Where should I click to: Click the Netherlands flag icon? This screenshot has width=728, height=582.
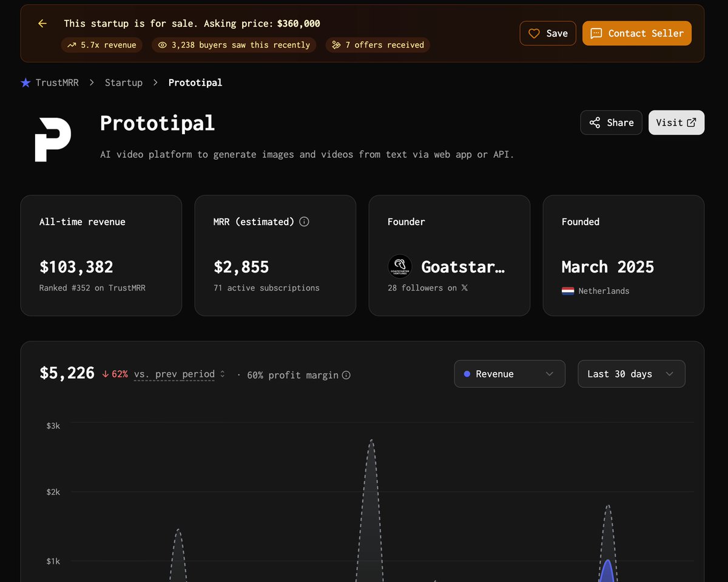[568, 291]
